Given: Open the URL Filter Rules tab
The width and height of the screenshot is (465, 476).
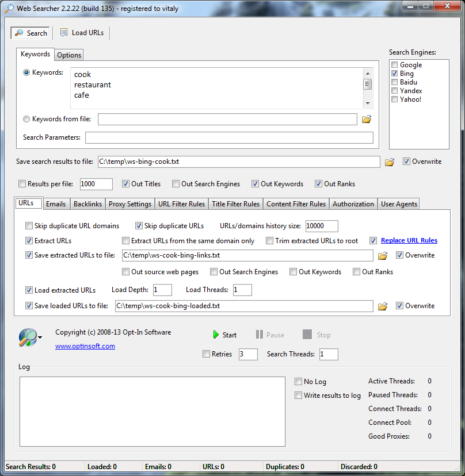Looking at the screenshot, I should 181,204.
